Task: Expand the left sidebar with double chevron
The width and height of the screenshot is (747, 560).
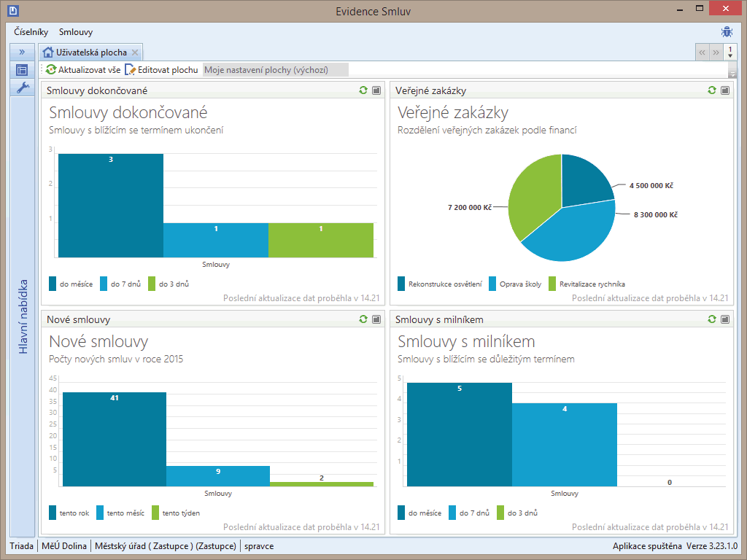Action: point(22,52)
